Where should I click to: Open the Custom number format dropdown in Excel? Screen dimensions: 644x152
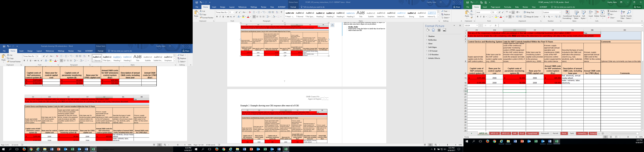tap(560, 12)
